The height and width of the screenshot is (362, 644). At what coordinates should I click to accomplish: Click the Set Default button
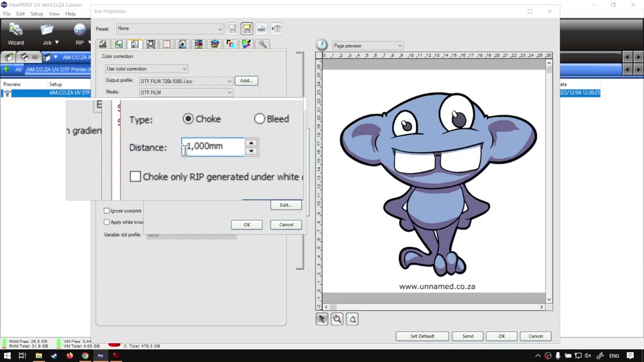(422, 336)
